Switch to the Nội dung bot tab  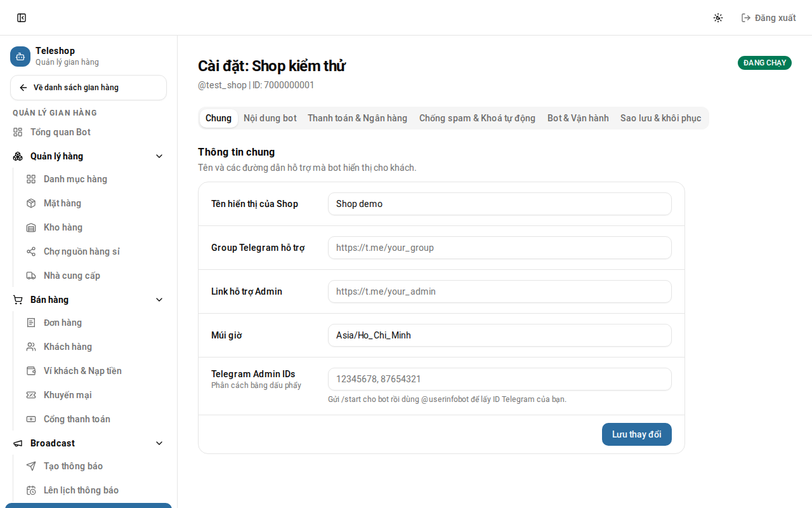pyautogui.click(x=270, y=118)
